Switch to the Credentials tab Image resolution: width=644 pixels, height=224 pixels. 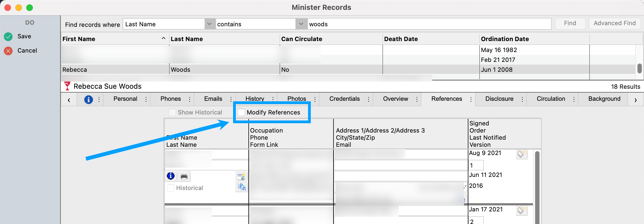pyautogui.click(x=344, y=99)
